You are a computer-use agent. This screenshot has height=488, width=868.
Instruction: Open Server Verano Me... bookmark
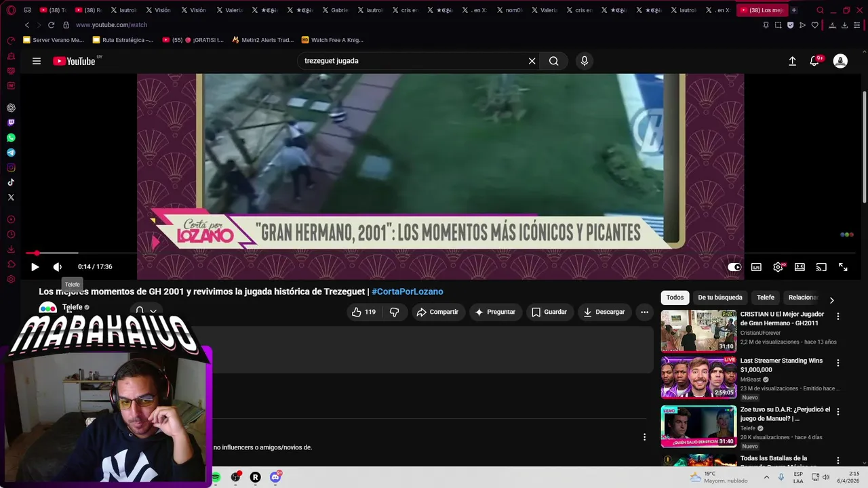pos(54,40)
